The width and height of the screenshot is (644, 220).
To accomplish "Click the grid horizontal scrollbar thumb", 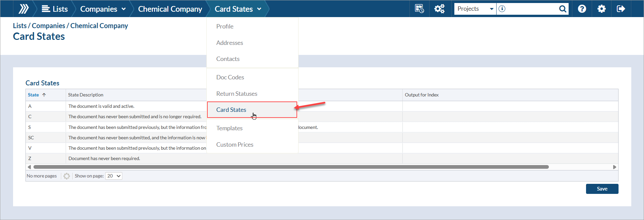I will 291,167.
